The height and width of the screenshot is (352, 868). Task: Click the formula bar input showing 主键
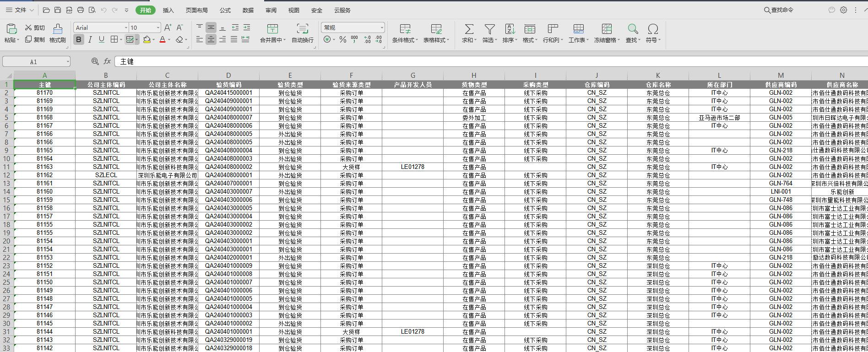(x=458, y=61)
